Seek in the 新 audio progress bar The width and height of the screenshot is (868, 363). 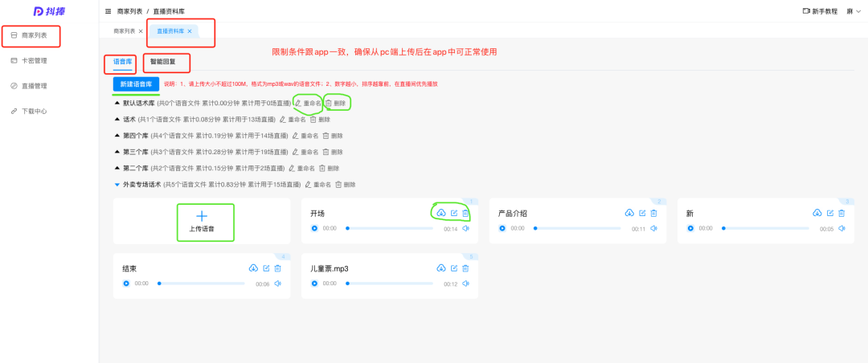(x=766, y=228)
